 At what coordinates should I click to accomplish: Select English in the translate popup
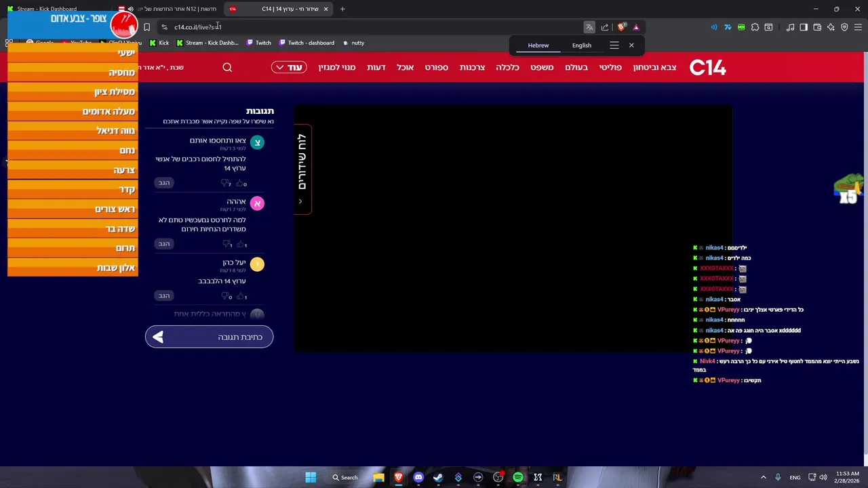582,45
